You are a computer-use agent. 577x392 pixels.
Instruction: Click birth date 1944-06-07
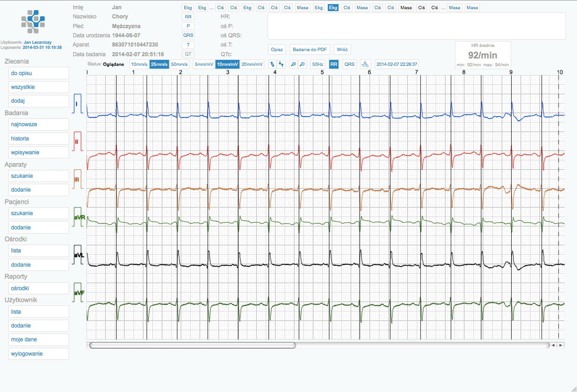[x=126, y=35]
